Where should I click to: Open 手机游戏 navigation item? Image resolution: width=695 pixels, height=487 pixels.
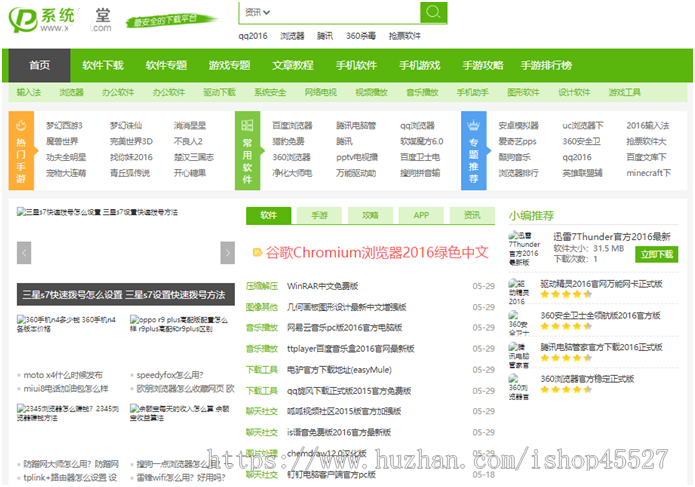coord(420,66)
